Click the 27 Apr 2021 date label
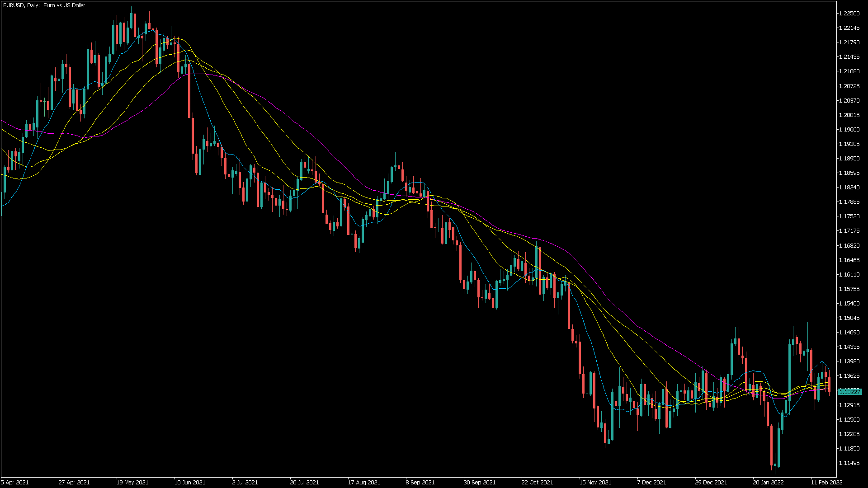Screen dimensions: 868x488 (x=74, y=483)
